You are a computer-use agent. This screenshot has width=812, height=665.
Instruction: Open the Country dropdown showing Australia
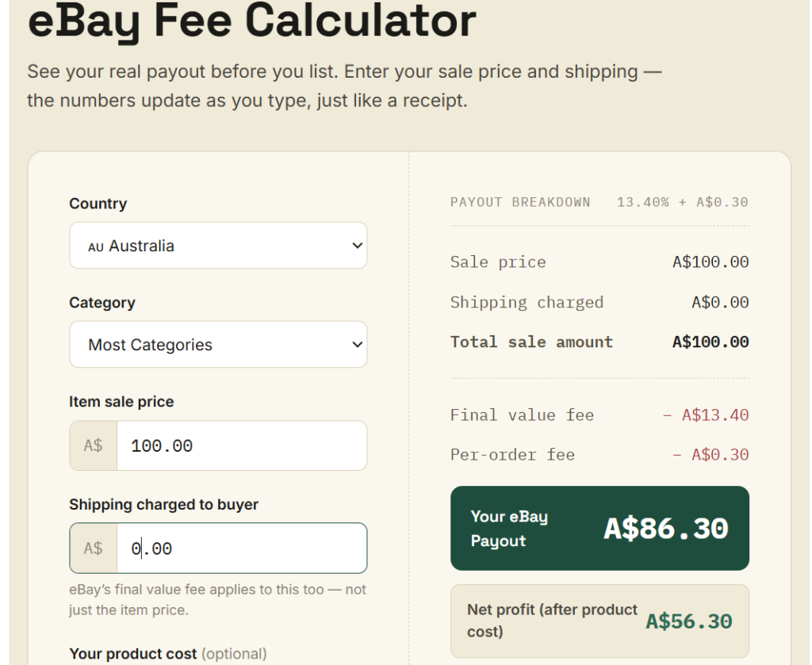[218, 245]
